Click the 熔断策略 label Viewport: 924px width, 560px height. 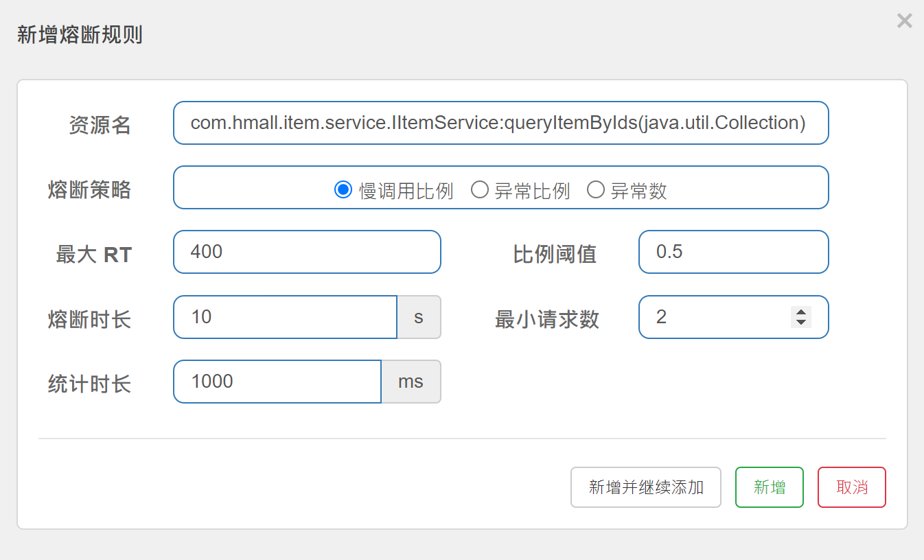click(89, 189)
